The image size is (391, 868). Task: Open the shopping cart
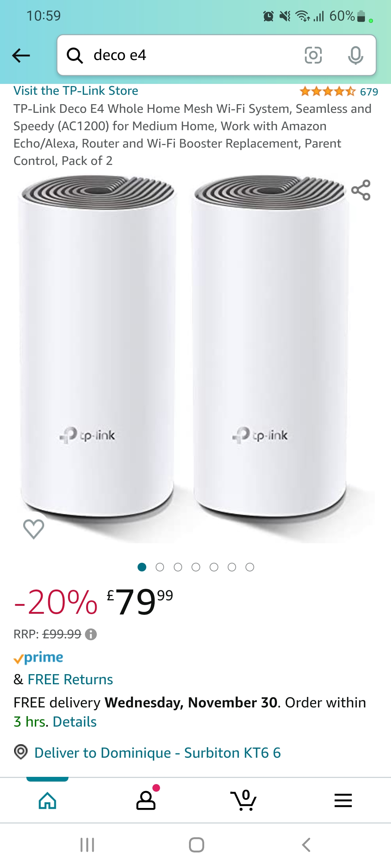(x=244, y=800)
